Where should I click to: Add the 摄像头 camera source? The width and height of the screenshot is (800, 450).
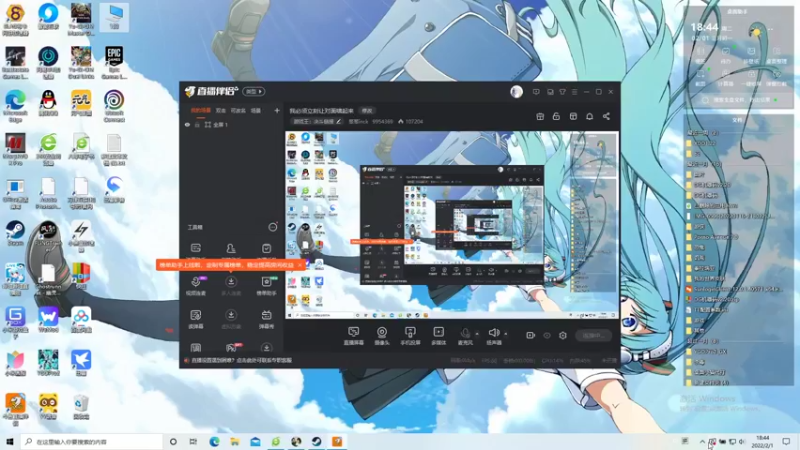pyautogui.click(x=382, y=336)
